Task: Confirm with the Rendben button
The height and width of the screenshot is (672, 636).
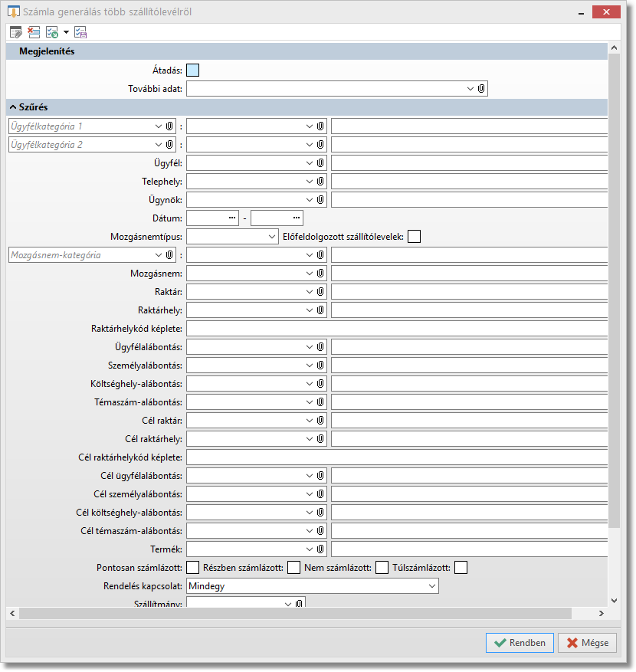Action: point(520,643)
